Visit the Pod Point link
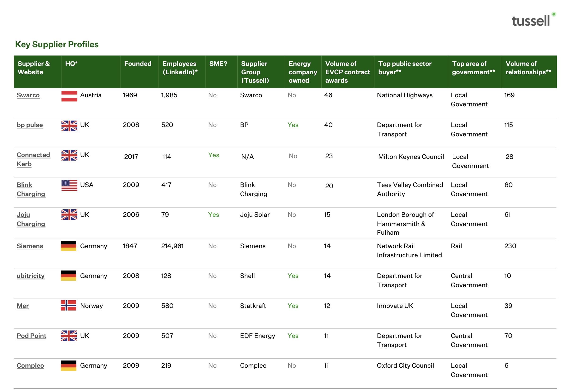The image size is (572, 392). coord(31,336)
